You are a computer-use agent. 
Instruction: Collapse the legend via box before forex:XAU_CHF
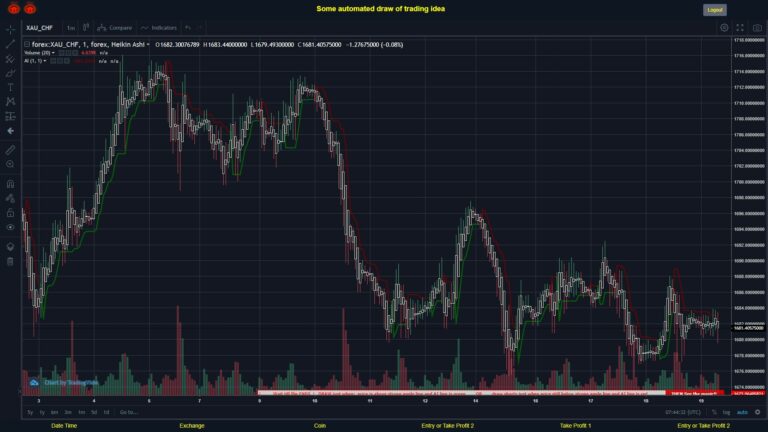(x=27, y=45)
